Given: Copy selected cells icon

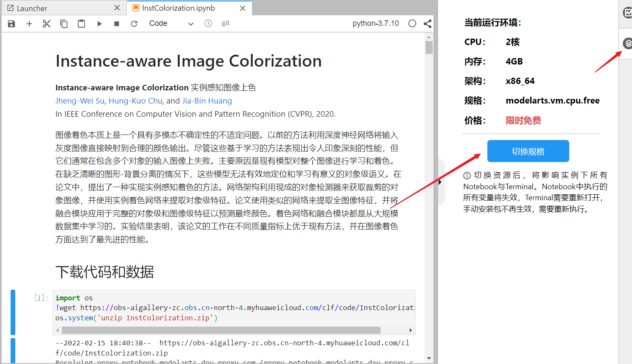Looking at the screenshot, I should pos(64,24).
